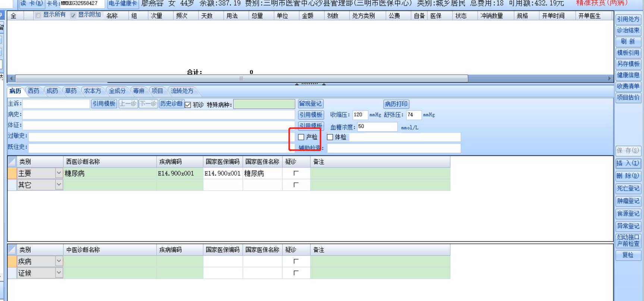Toggle the 显示附加 checkbox
The height and width of the screenshot is (301, 644).
pyautogui.click(x=73, y=15)
